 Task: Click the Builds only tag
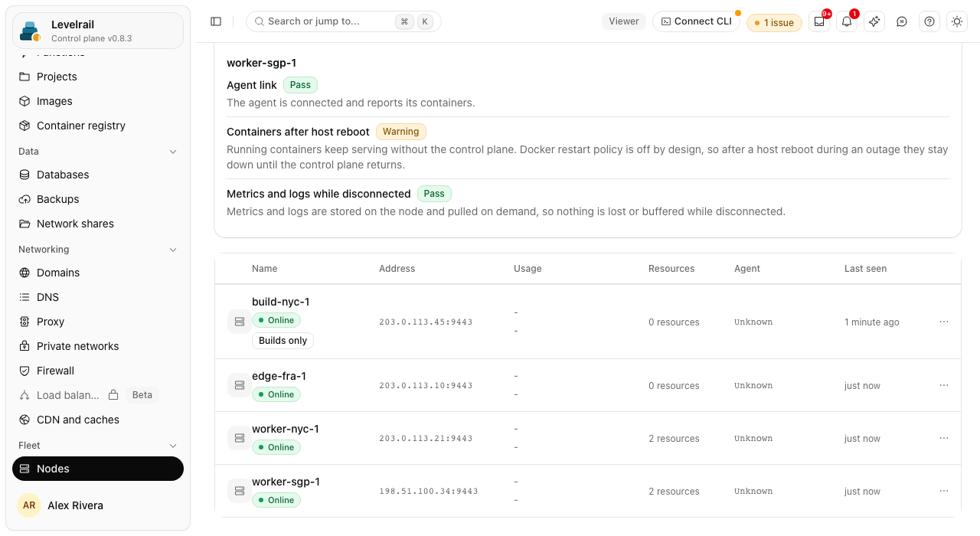[283, 341]
